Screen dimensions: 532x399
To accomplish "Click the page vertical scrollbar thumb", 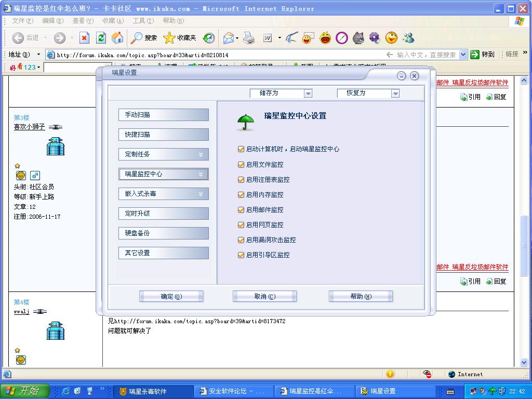I will (x=524, y=245).
